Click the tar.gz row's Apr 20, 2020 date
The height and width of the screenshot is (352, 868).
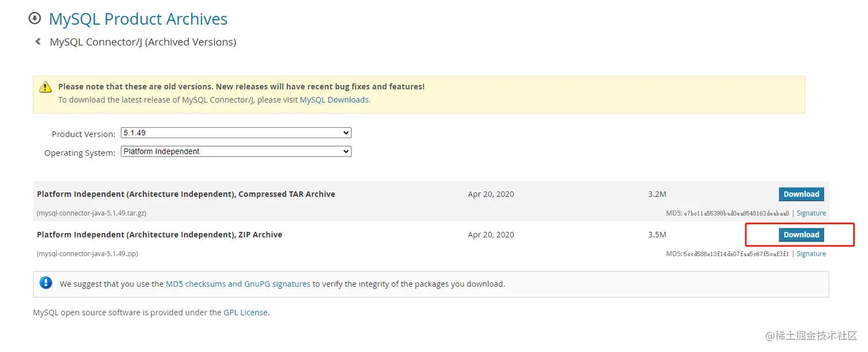click(491, 194)
